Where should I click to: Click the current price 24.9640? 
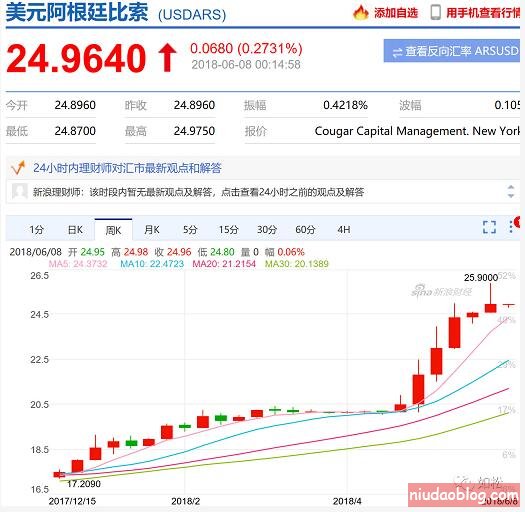pyautogui.click(x=76, y=58)
